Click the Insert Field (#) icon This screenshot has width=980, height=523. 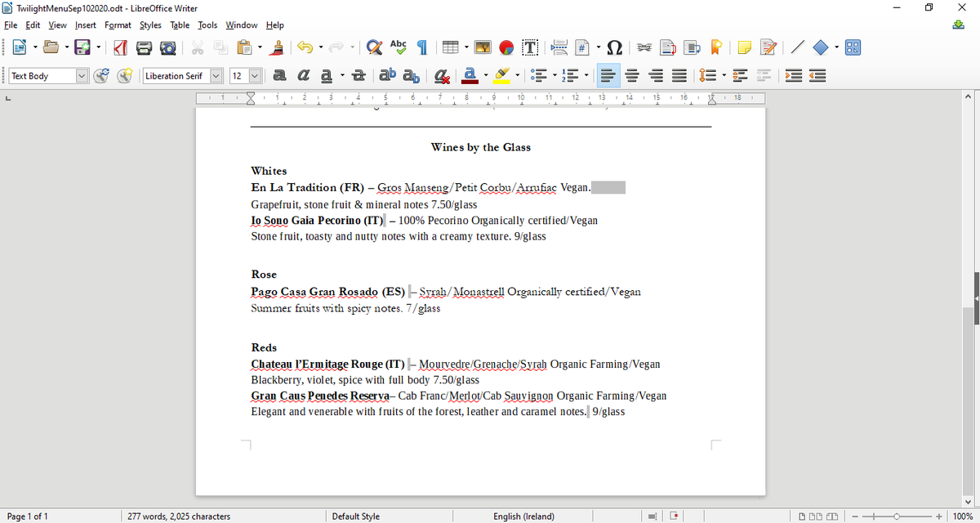(583, 48)
